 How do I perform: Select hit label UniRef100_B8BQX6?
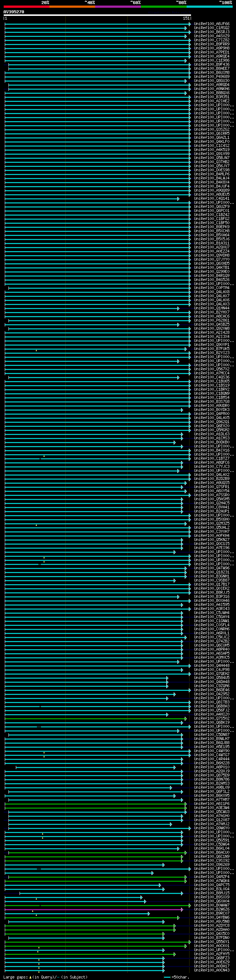pyautogui.click(x=212, y=93)
